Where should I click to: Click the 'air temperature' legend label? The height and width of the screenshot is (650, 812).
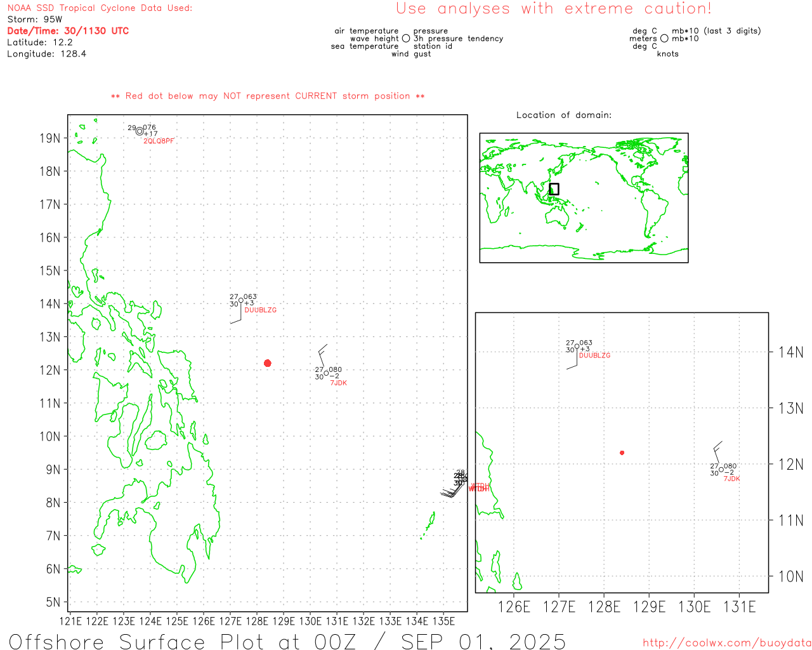367,31
